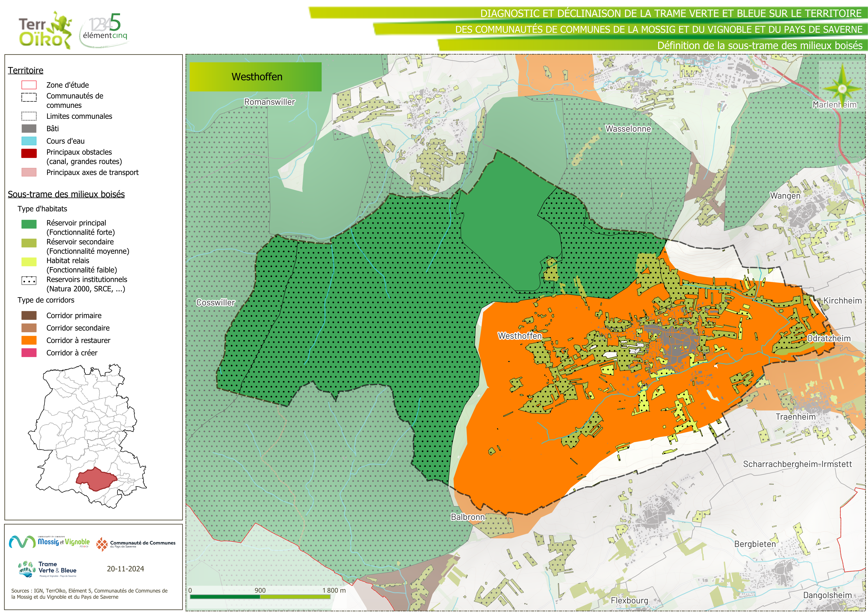Click the Réservoir principal green swatch

tap(29, 224)
